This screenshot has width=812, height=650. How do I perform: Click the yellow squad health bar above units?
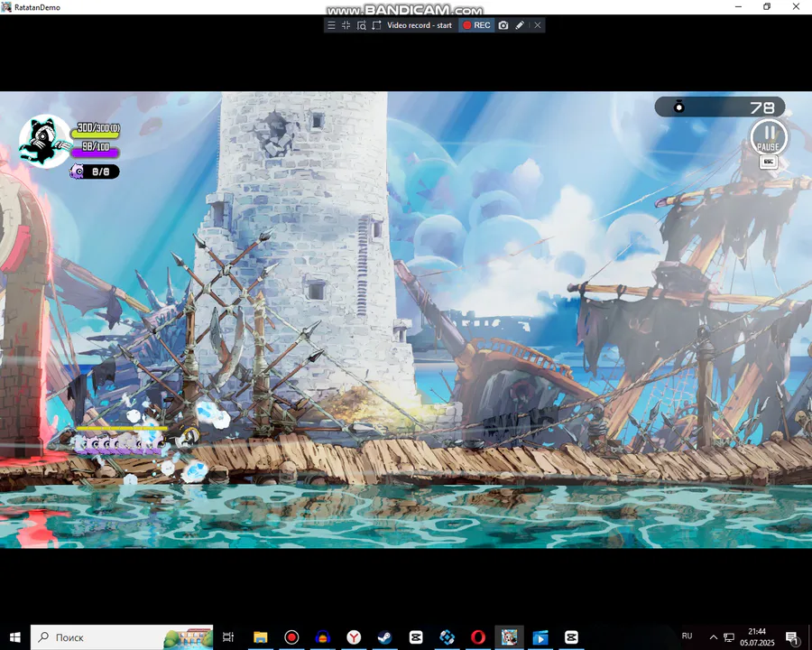pos(122,429)
